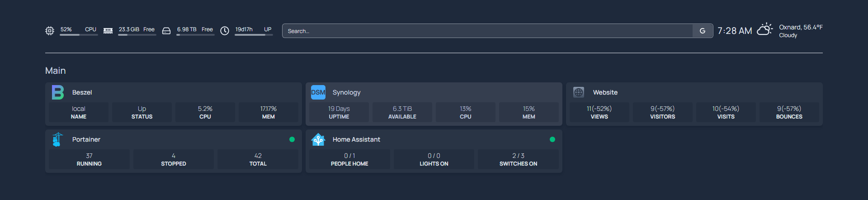Open the Home Assistant title link
The image size is (868, 200).
356,139
